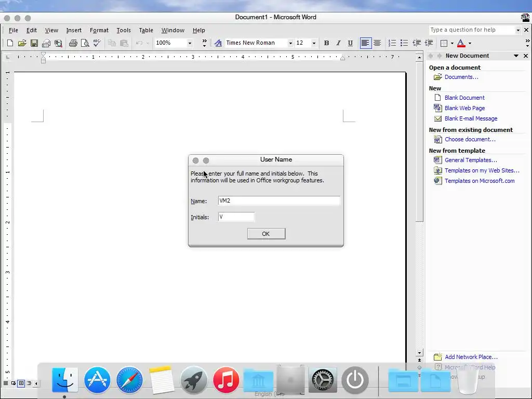Open the help question box dropdown arrow
532x399 pixels.
[518, 30]
